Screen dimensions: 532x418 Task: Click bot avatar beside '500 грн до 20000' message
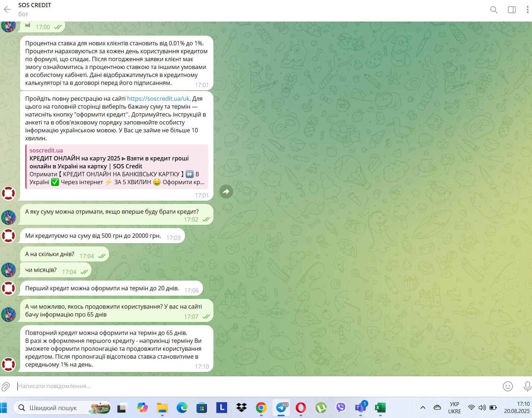8,236
